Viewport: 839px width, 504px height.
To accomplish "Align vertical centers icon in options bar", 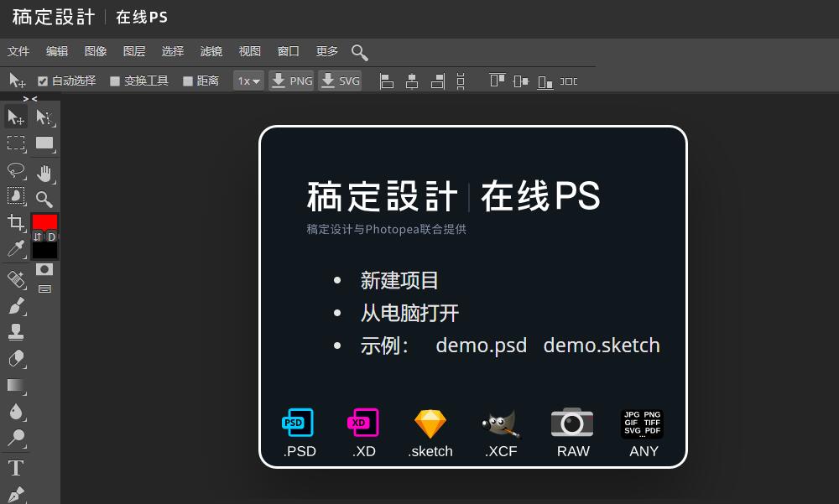I will (521, 81).
